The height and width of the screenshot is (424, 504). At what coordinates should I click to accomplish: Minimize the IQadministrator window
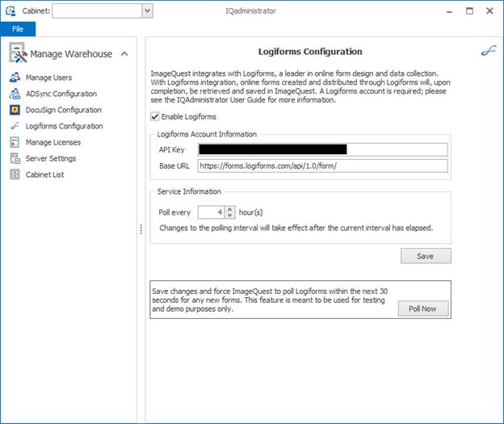coord(449,11)
